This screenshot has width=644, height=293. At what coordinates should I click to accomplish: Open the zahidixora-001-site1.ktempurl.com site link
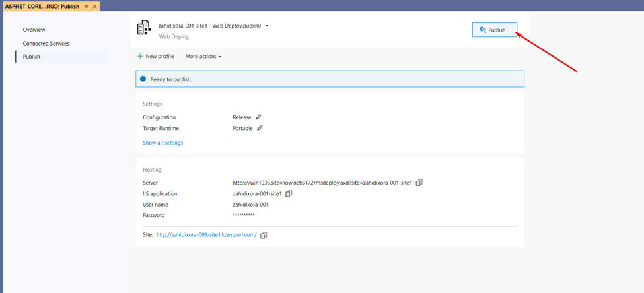tap(206, 235)
